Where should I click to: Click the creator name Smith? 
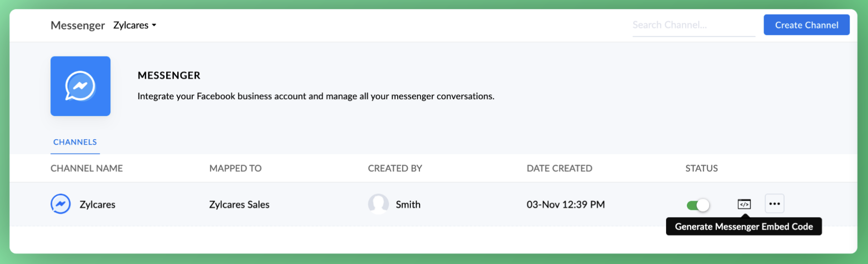(408, 205)
